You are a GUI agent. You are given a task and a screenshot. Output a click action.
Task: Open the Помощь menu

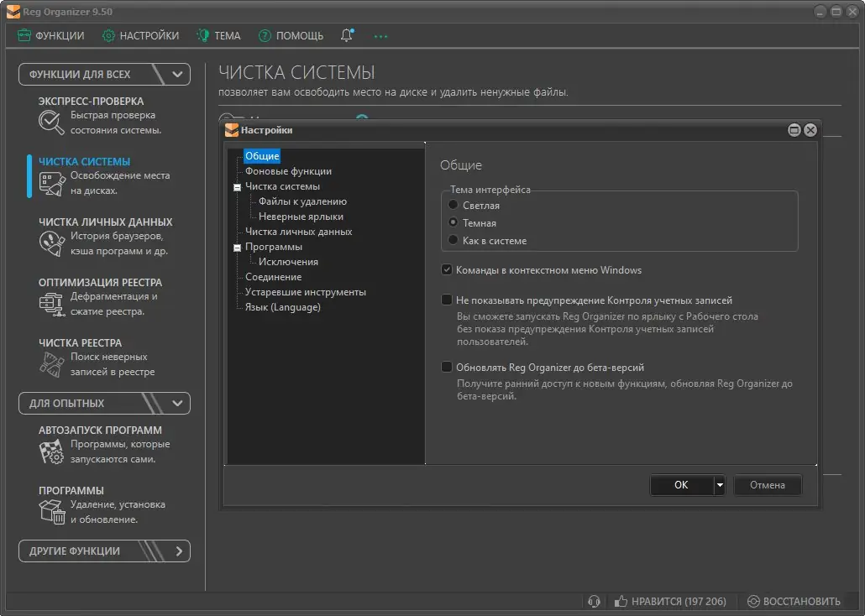click(x=291, y=35)
